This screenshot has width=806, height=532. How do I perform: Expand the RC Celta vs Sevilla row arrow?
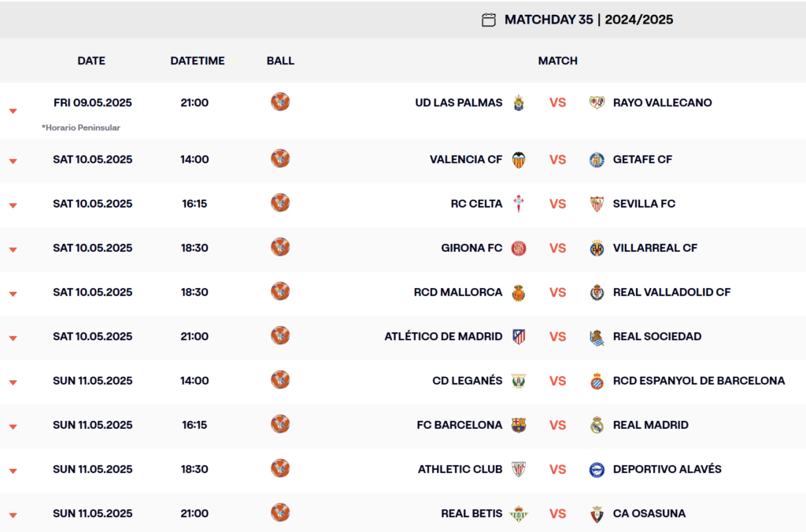tap(13, 205)
